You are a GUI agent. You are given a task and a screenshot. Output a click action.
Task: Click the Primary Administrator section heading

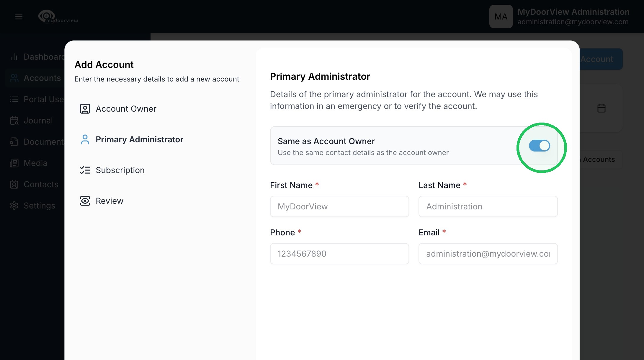pyautogui.click(x=320, y=76)
